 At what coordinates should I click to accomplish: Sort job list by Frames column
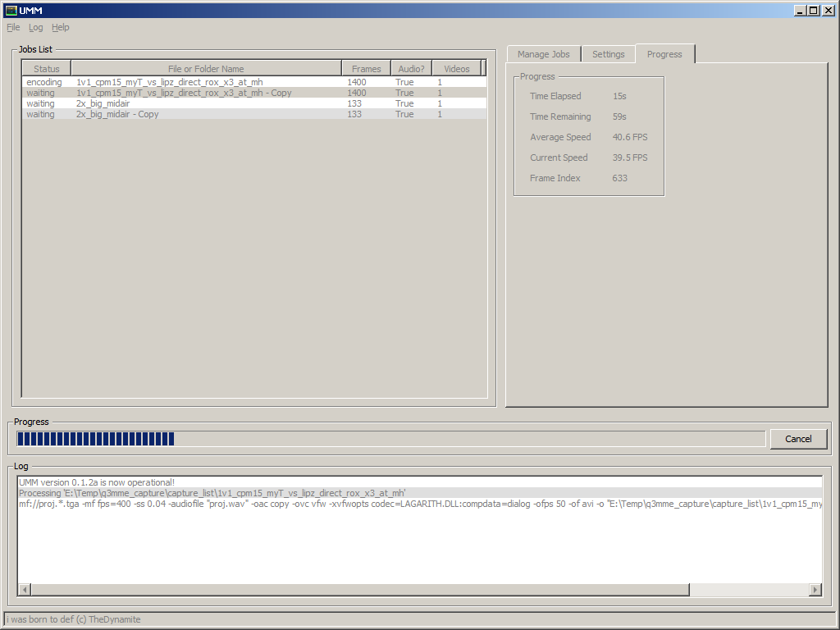(366, 69)
